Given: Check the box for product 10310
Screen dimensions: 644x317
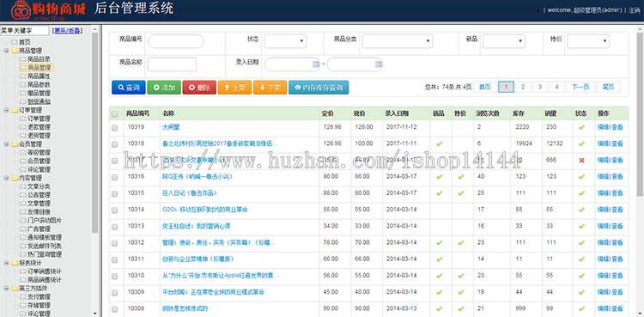Looking at the screenshot, I should (114, 276).
